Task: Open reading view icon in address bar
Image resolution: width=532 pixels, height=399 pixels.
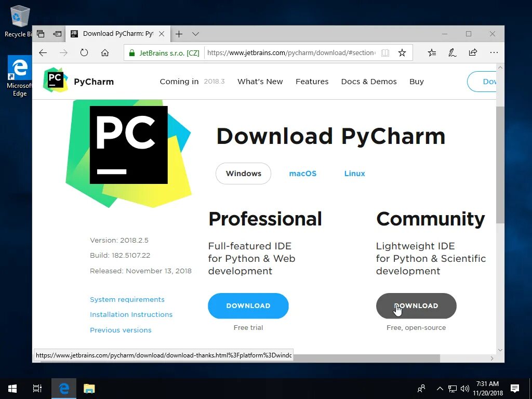Action: point(385,53)
